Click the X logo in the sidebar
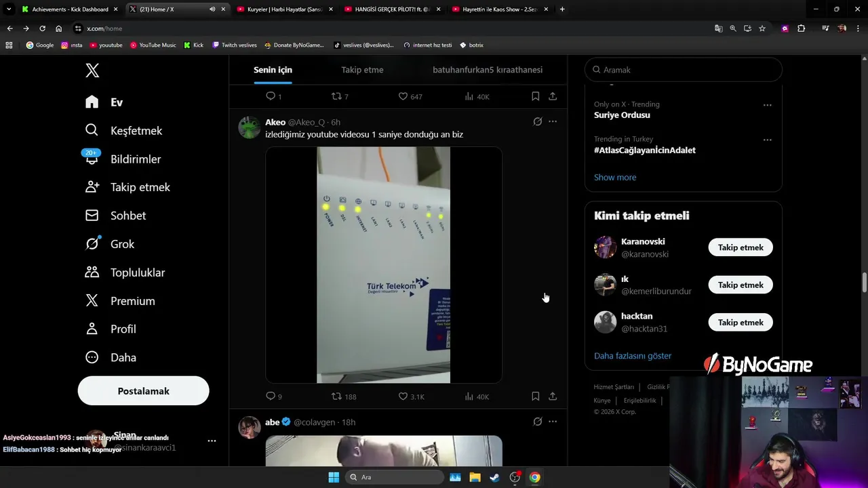This screenshot has width=868, height=488. 92,70
